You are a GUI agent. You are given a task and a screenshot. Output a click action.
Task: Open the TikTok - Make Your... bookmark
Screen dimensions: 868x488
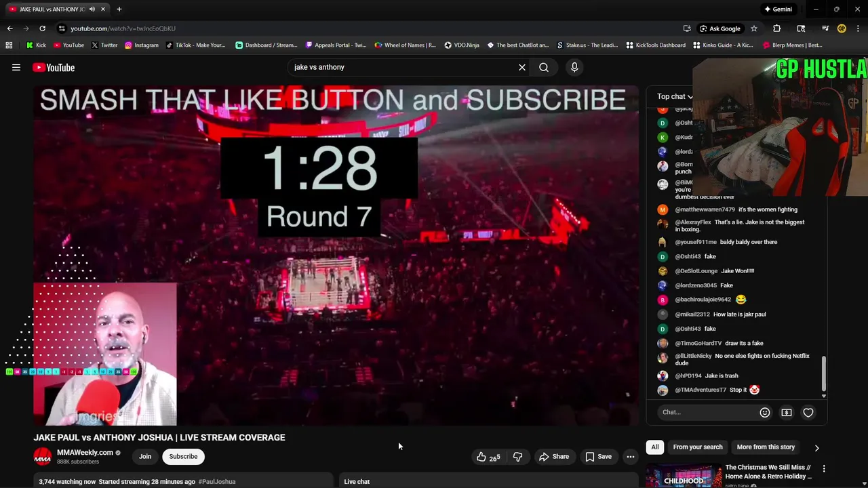[x=195, y=45]
